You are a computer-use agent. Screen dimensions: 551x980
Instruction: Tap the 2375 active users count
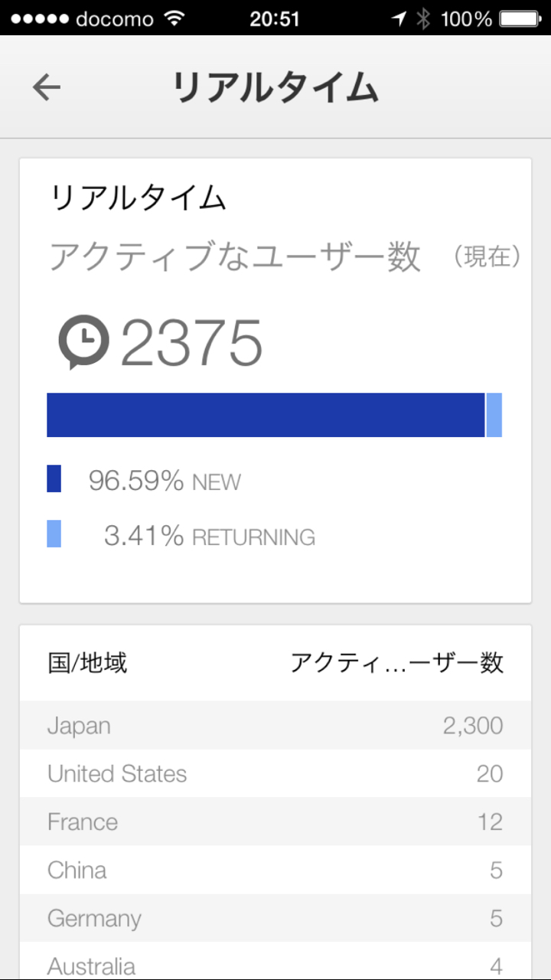(191, 343)
